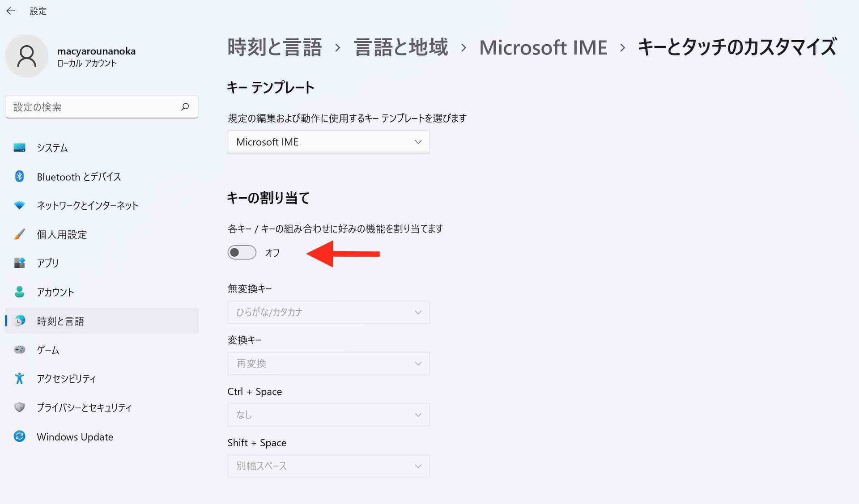Click the キー テンプレート heading
Screen dimensions: 859x504
pyautogui.click(x=271, y=87)
